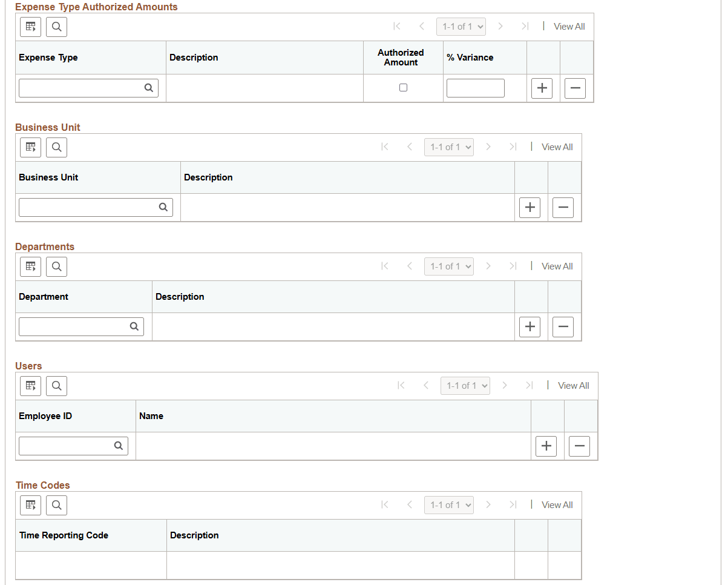The width and height of the screenshot is (728, 585).
Task: Add a new row in the Business Unit grid
Action: point(530,207)
